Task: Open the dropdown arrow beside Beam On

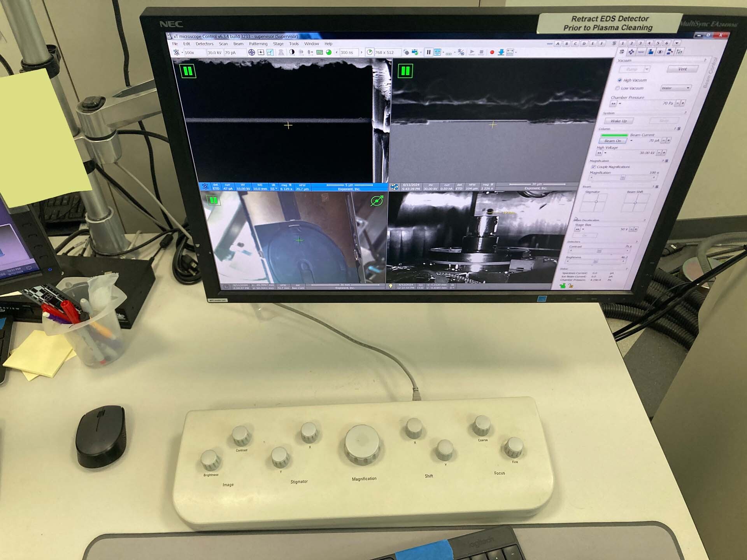Action: (x=631, y=140)
